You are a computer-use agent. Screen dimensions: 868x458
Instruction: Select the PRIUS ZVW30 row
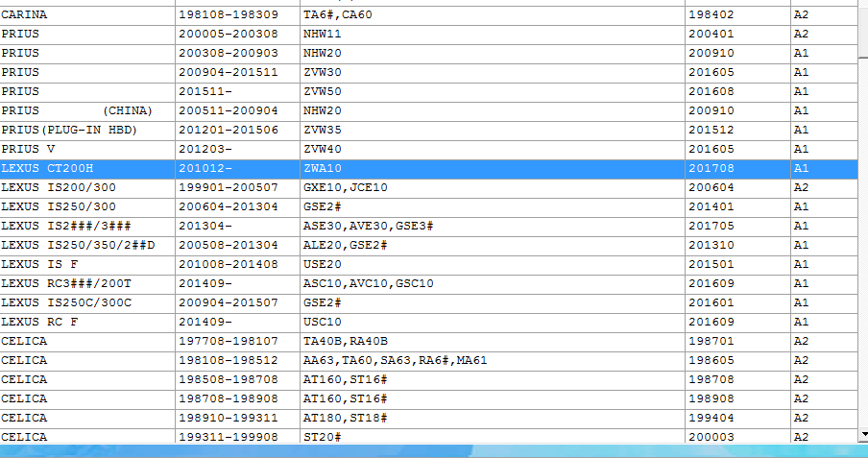click(x=429, y=73)
